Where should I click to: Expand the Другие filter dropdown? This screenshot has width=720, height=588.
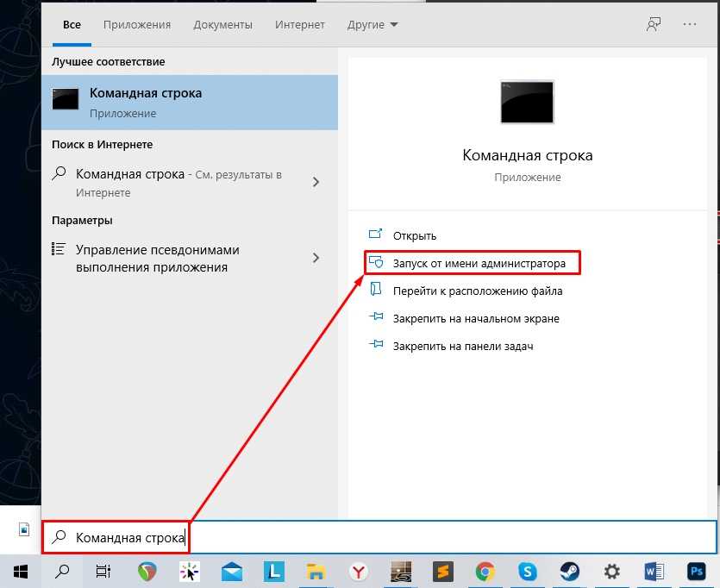point(373,25)
